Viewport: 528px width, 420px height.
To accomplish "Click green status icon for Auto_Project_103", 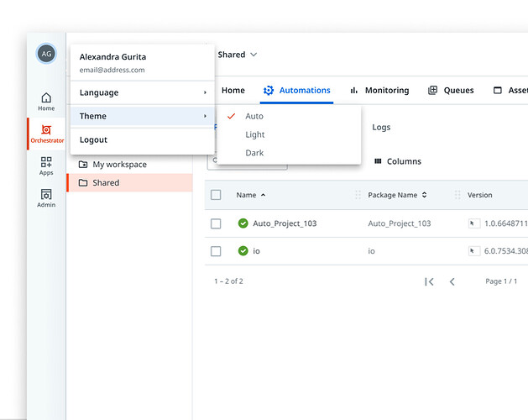I will (x=243, y=223).
